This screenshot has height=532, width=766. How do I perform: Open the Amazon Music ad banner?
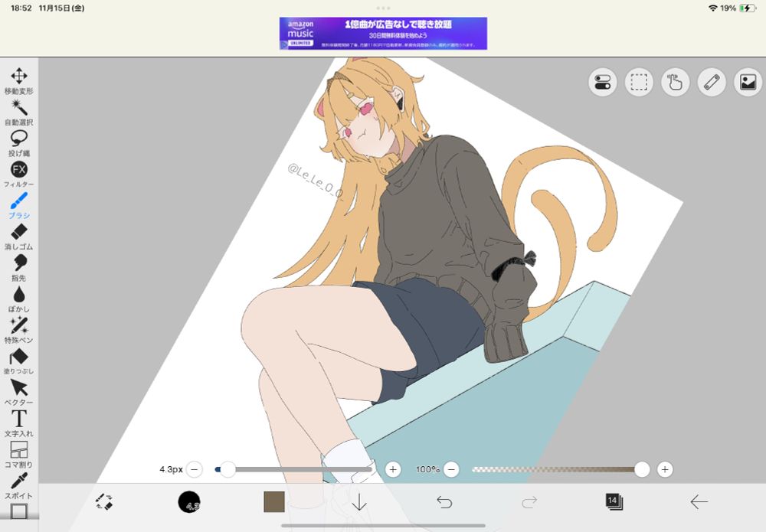click(383, 33)
